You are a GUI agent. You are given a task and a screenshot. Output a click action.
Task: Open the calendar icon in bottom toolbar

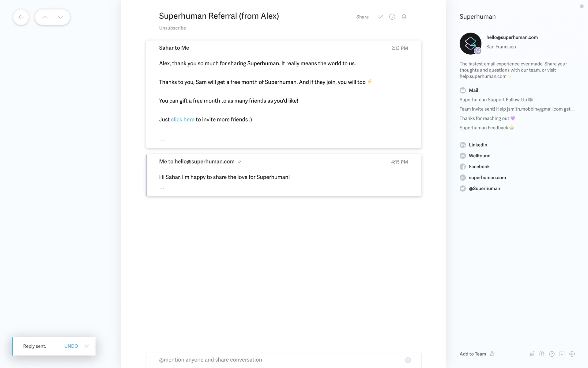(562, 354)
